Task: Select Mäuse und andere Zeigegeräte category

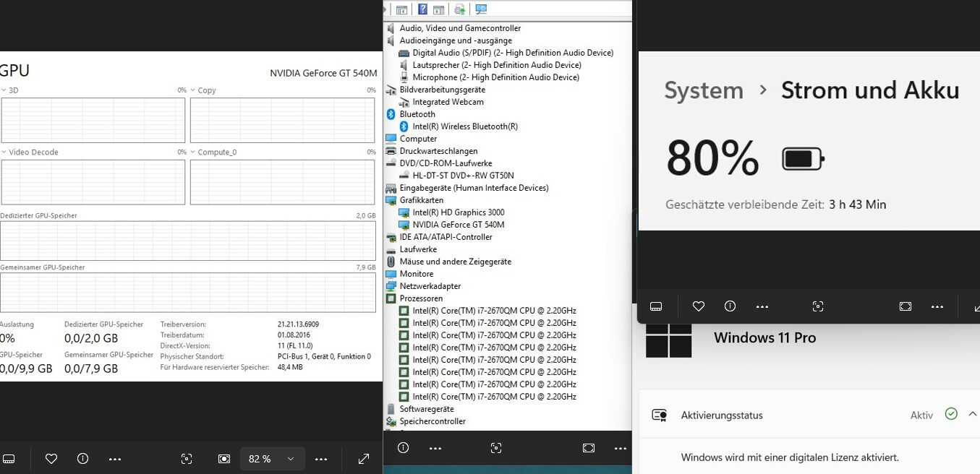Action: coord(455,262)
